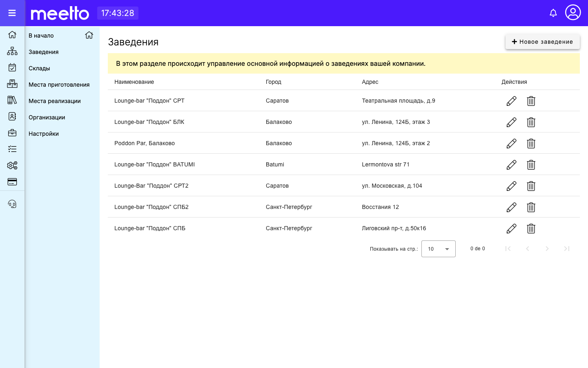This screenshot has width=588, height=368.
Task: Open the Организации menu item
Action: tap(47, 117)
